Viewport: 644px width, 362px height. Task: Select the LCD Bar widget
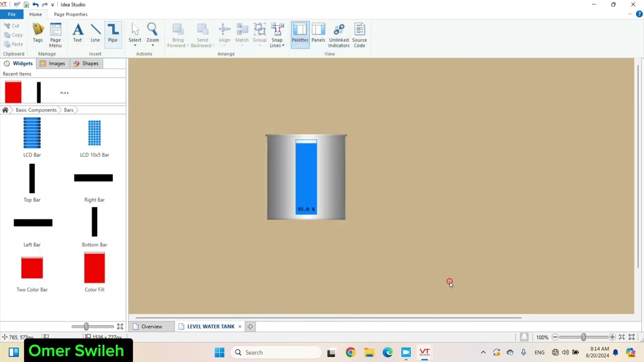(32, 137)
